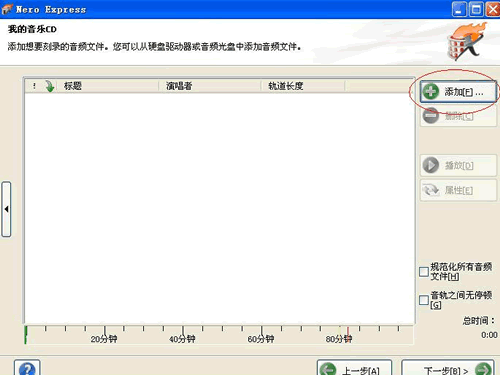
Task: Click the green plus Add icon
Action: click(x=431, y=91)
